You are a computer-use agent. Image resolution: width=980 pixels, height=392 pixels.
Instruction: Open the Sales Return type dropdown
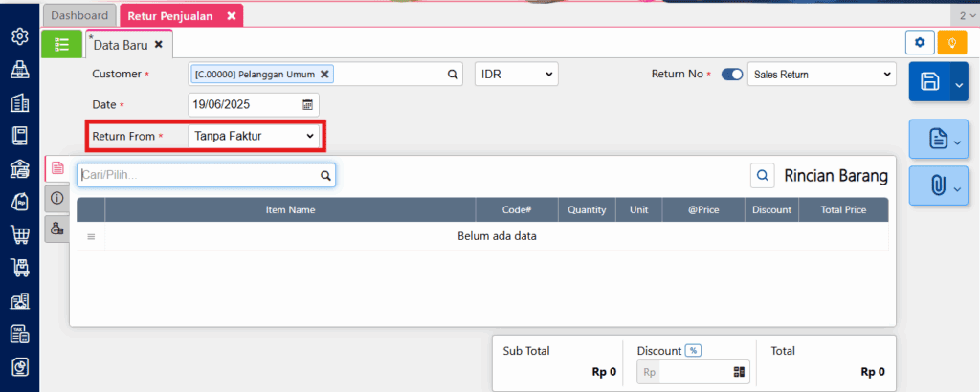click(821, 74)
